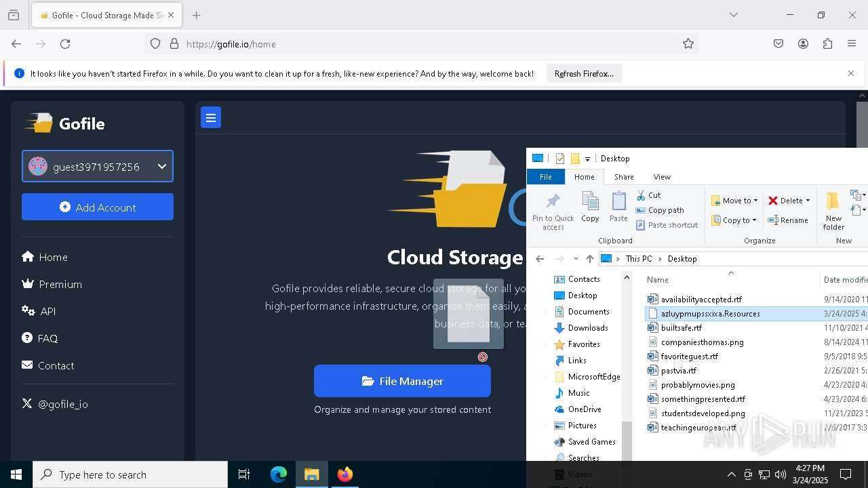
Task: Open a new Firefox tab
Action: click(x=196, y=15)
